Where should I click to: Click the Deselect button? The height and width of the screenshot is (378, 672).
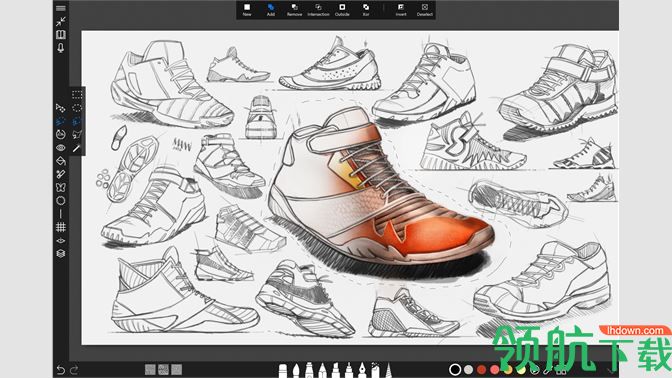coord(425,10)
